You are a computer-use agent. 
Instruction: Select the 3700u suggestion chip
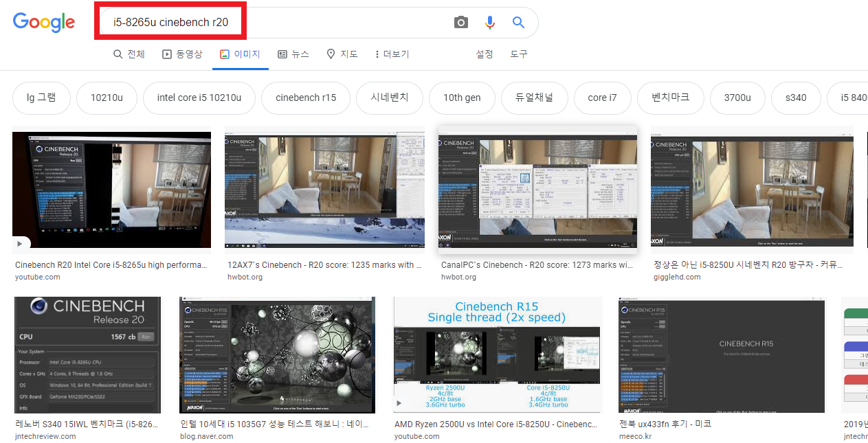(737, 98)
